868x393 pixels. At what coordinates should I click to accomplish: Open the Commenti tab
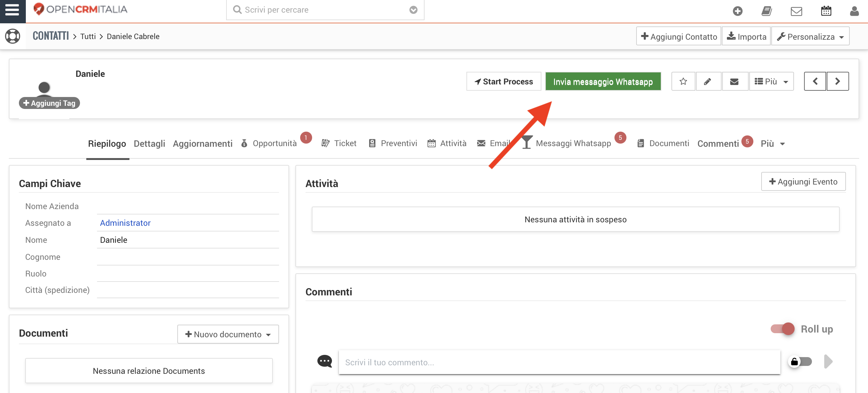(x=718, y=144)
